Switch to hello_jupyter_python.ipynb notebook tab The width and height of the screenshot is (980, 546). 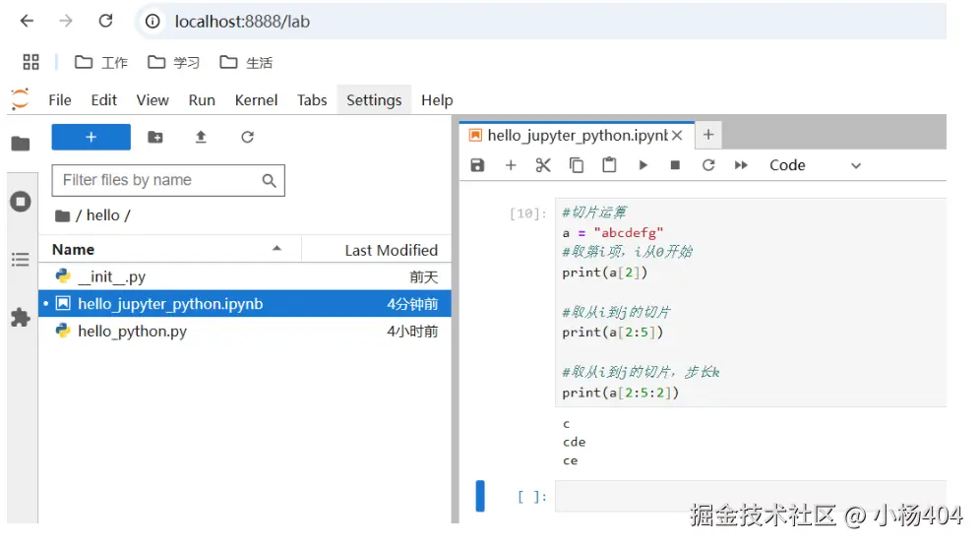point(577,136)
